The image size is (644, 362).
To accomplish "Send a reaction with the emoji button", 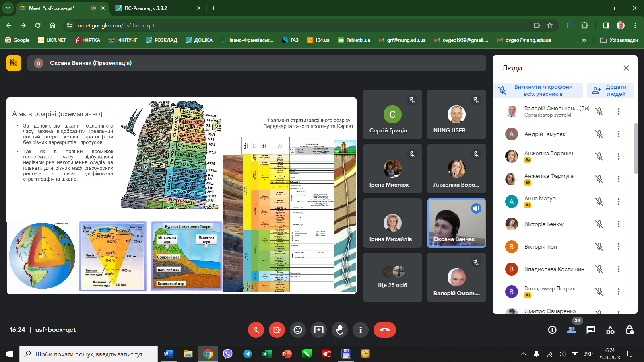I will (298, 330).
